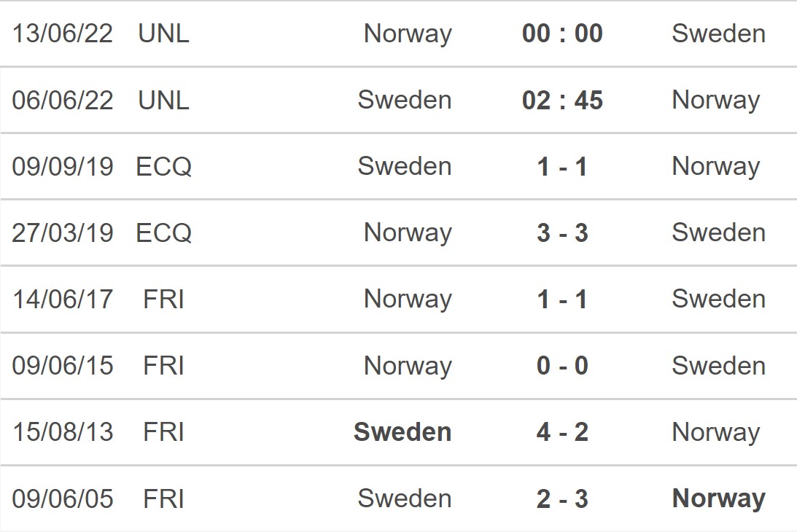797x532 pixels.
Task: Select UNL label in the 13/06/22 row
Action: click(163, 34)
